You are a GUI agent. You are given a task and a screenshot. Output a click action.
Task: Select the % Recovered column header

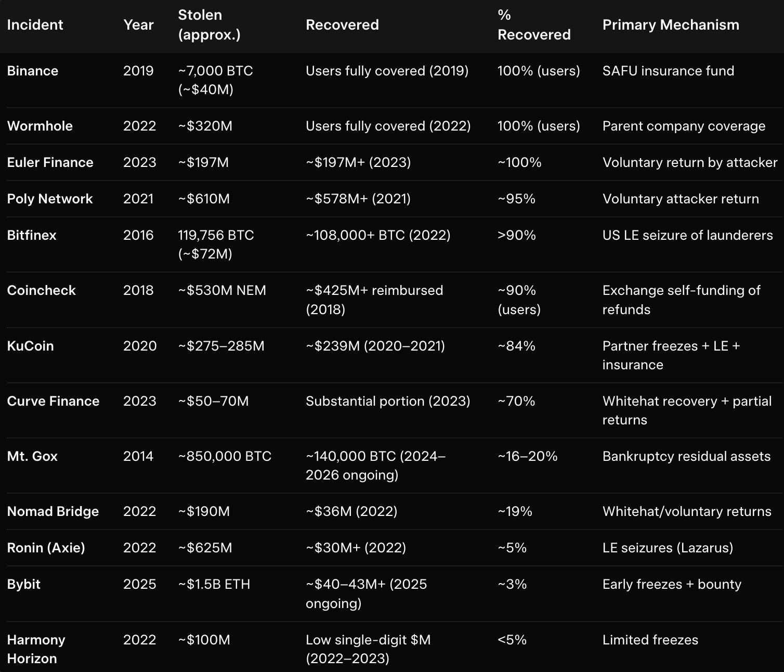point(534,25)
